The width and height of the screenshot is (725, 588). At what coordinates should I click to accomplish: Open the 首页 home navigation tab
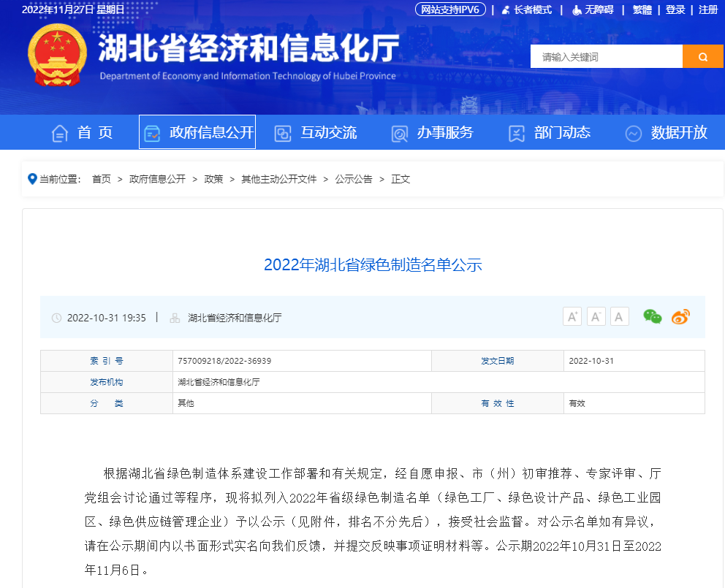coord(83,132)
